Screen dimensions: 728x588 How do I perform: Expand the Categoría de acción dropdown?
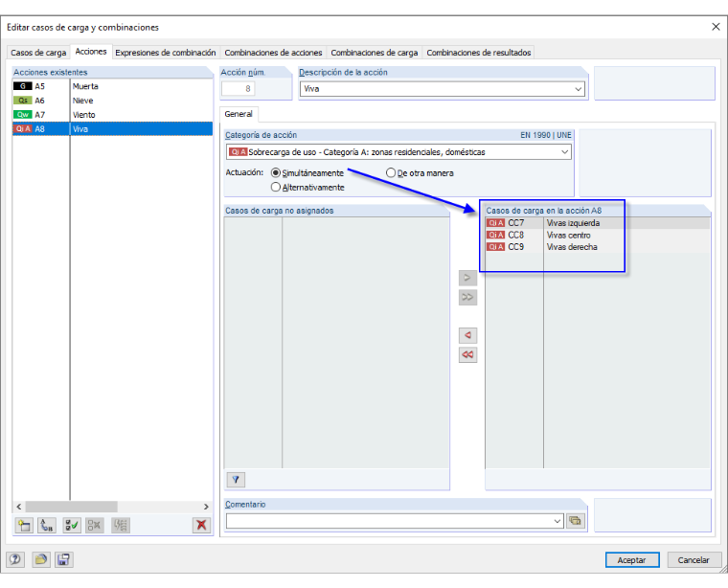click(x=564, y=151)
